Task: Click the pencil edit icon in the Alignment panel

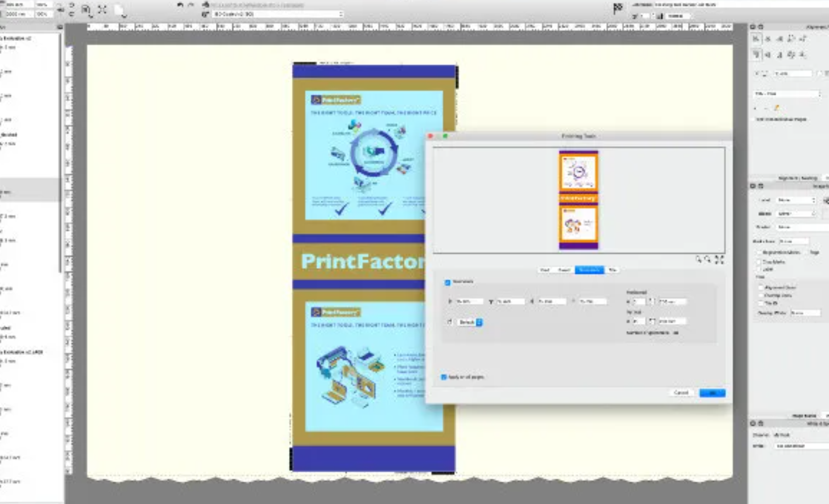Action: [x=776, y=108]
